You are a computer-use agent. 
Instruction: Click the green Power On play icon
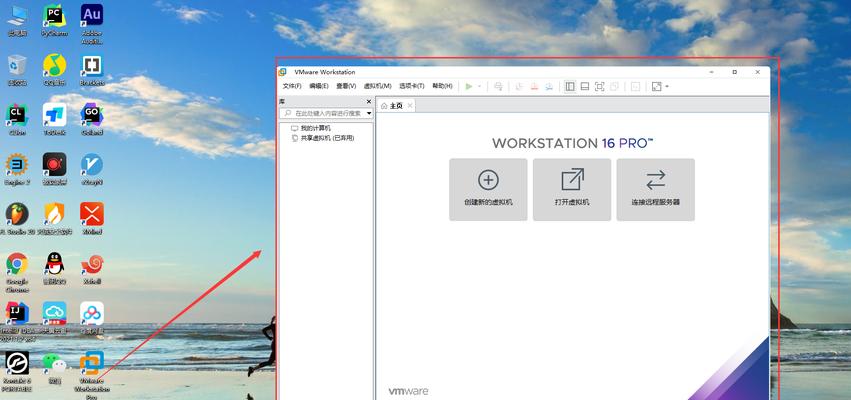coord(469,86)
